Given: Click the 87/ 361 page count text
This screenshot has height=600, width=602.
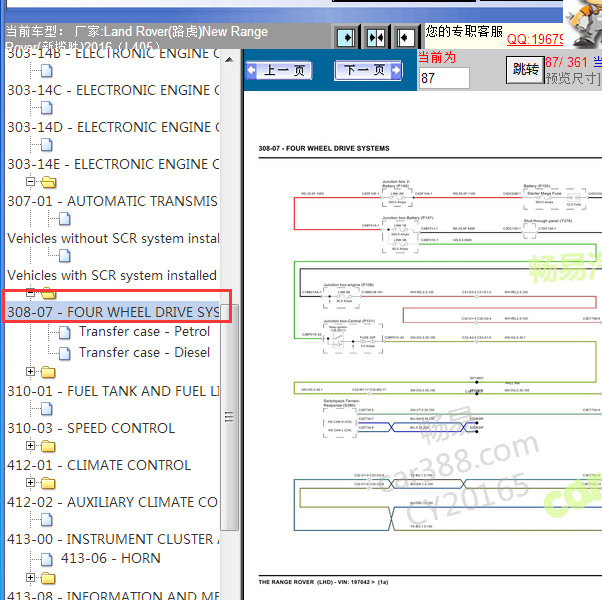Looking at the screenshot, I should pos(567,62).
